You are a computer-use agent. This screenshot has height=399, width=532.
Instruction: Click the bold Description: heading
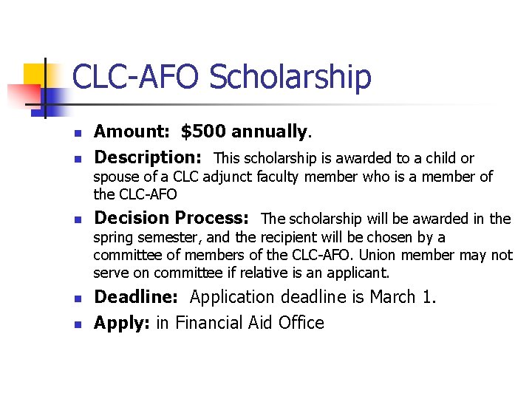click(148, 157)
